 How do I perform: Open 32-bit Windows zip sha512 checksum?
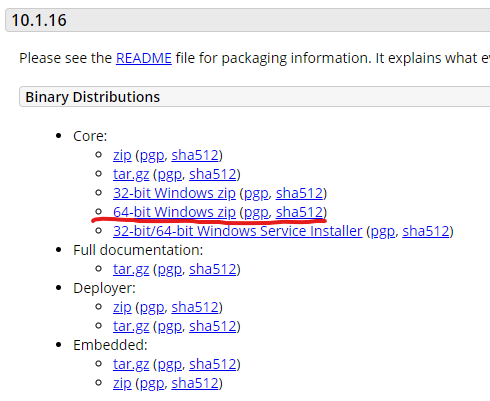pyautogui.click(x=300, y=193)
